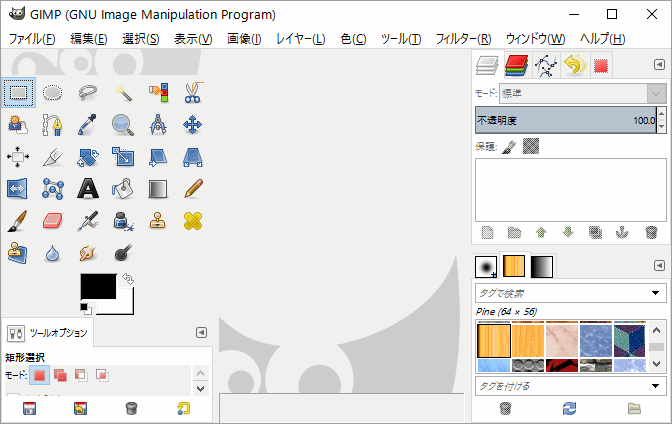The height and width of the screenshot is (424, 672).
Task: Select the Color Picker eyedropper
Action: 88,125
